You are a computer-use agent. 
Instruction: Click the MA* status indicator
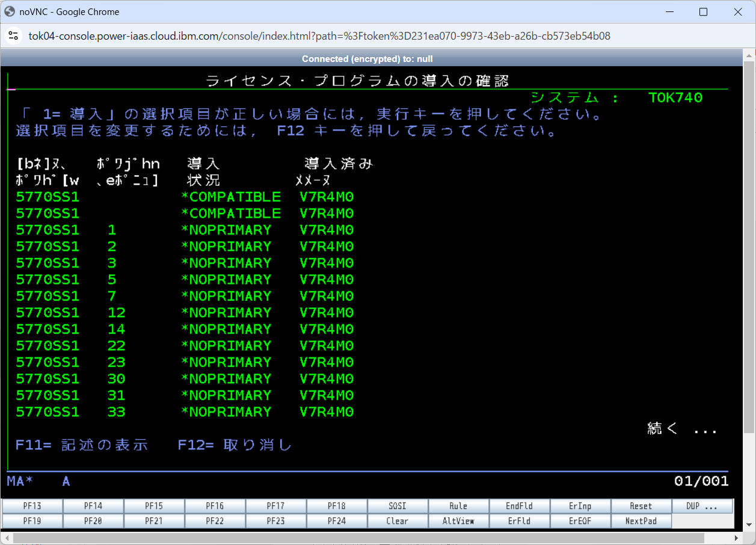pyautogui.click(x=20, y=481)
